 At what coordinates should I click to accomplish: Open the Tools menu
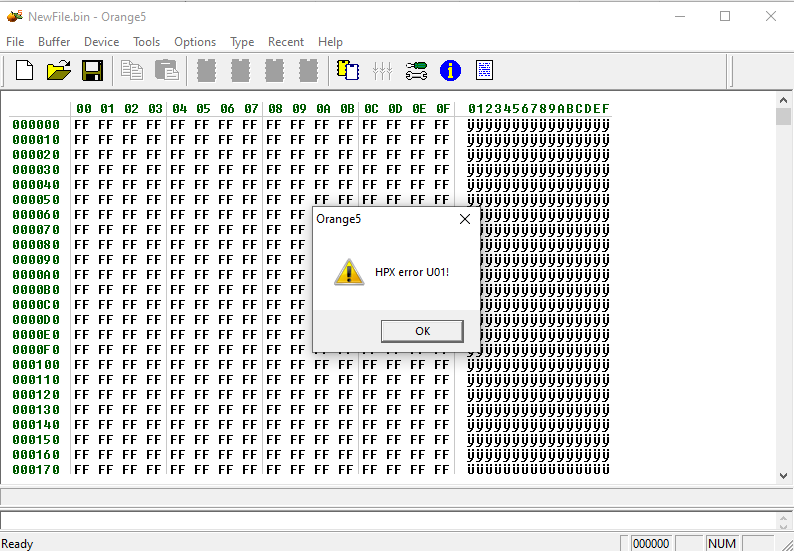pos(146,42)
